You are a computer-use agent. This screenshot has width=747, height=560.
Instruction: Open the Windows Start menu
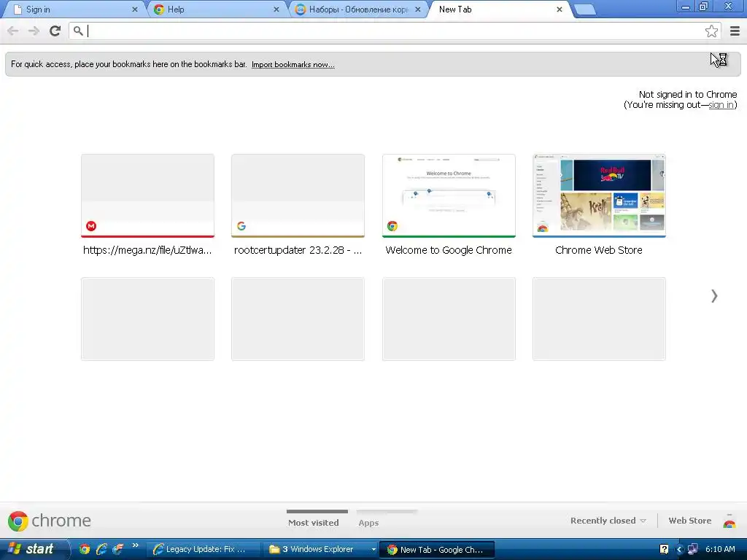click(x=34, y=549)
